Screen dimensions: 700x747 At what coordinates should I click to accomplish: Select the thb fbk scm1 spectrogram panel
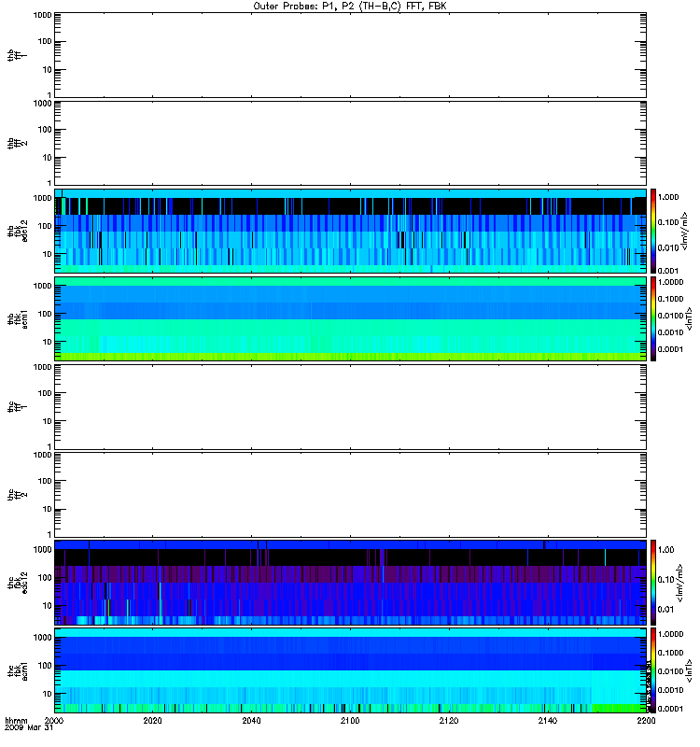tap(350, 318)
